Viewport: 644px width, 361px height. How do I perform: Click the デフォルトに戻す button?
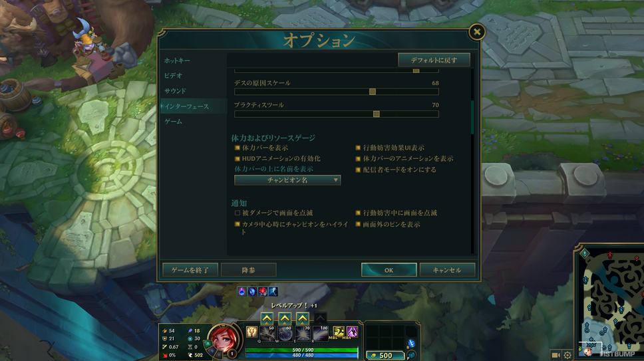tap(434, 60)
